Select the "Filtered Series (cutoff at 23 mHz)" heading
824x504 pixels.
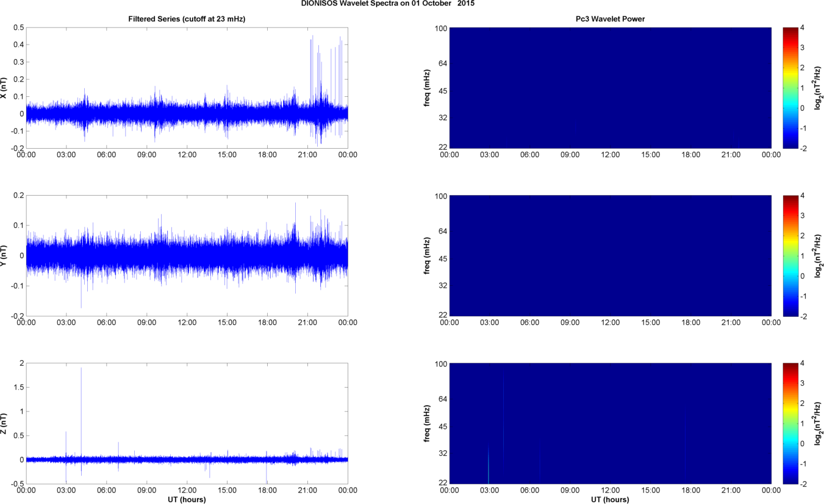click(x=187, y=20)
